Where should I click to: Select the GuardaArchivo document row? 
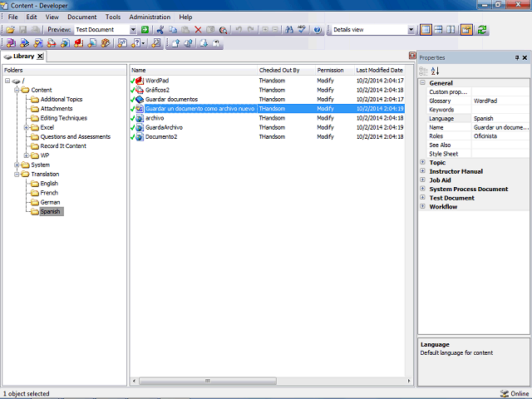267,127
